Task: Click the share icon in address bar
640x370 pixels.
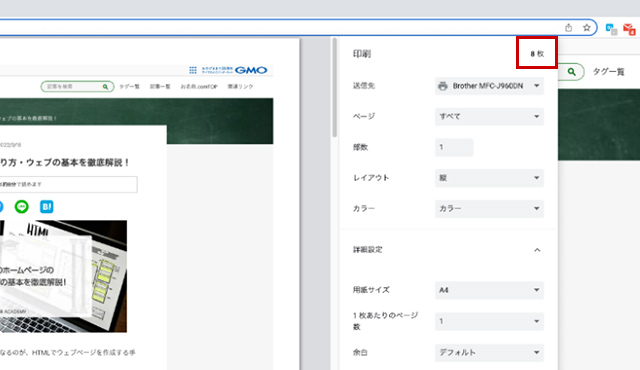Action: (x=569, y=28)
